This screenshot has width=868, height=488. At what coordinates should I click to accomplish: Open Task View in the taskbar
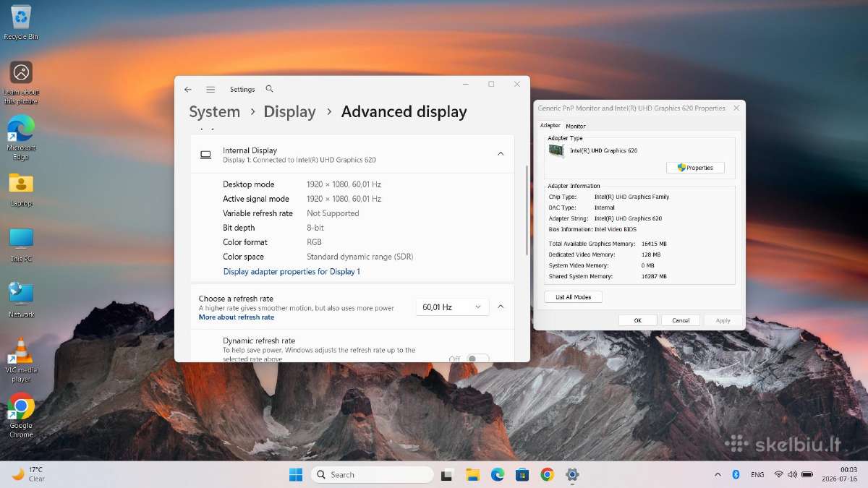(x=447, y=475)
